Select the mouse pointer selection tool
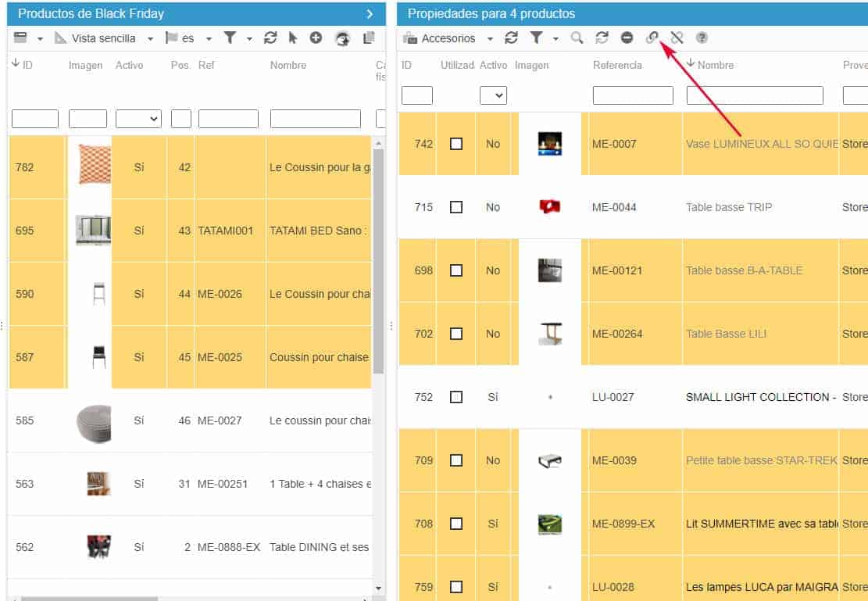This screenshot has width=868, height=601. (x=293, y=38)
